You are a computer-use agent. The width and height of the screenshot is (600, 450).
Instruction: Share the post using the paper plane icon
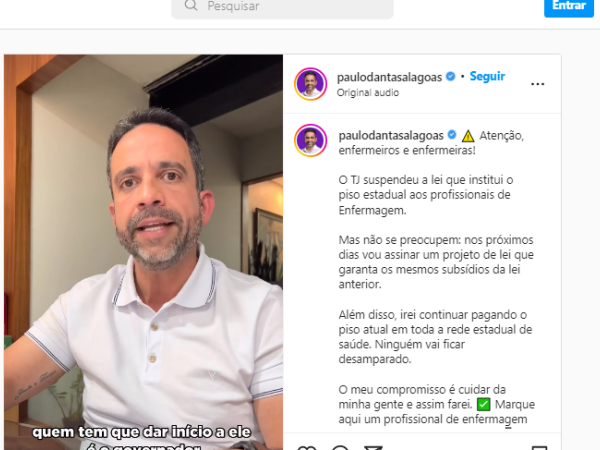click(x=373, y=447)
